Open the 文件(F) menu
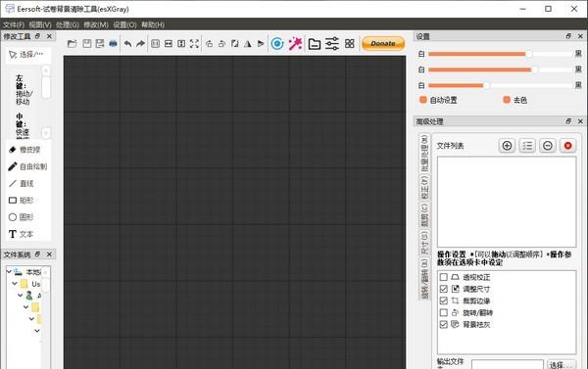 coord(14,24)
